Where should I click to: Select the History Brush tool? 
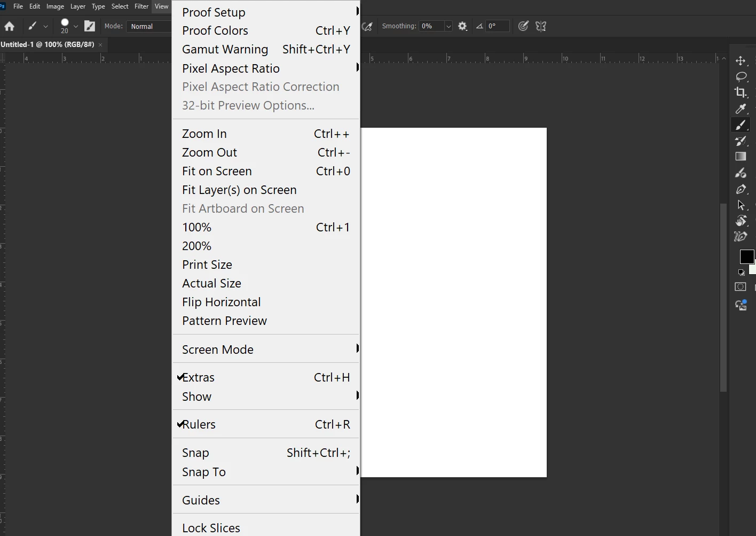(x=741, y=141)
